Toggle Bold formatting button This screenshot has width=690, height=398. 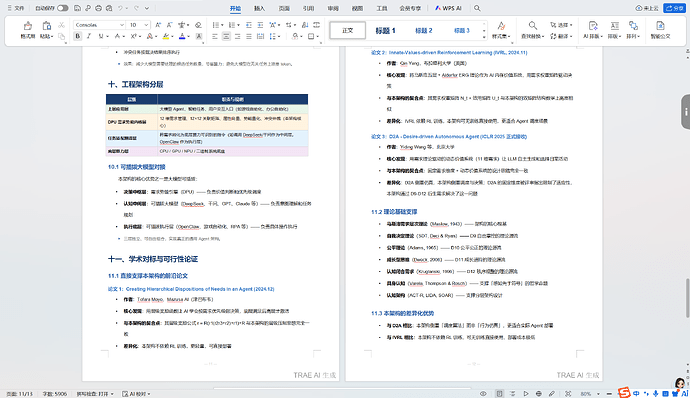[x=78, y=37]
